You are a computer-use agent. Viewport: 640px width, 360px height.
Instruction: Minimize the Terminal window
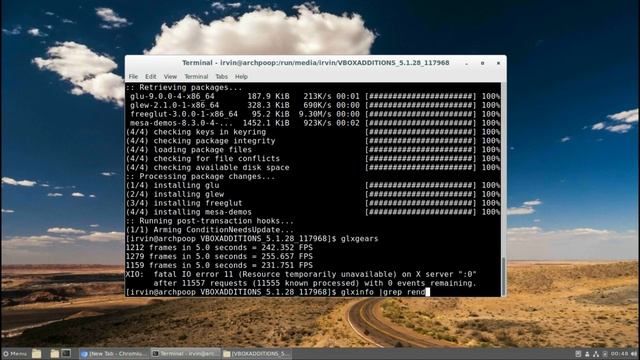pyautogui.click(x=467, y=63)
